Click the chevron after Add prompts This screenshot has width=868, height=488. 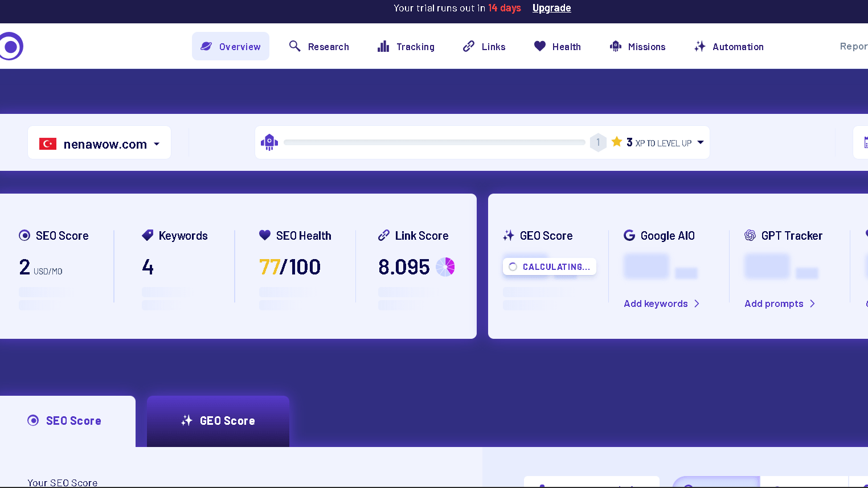(812, 304)
